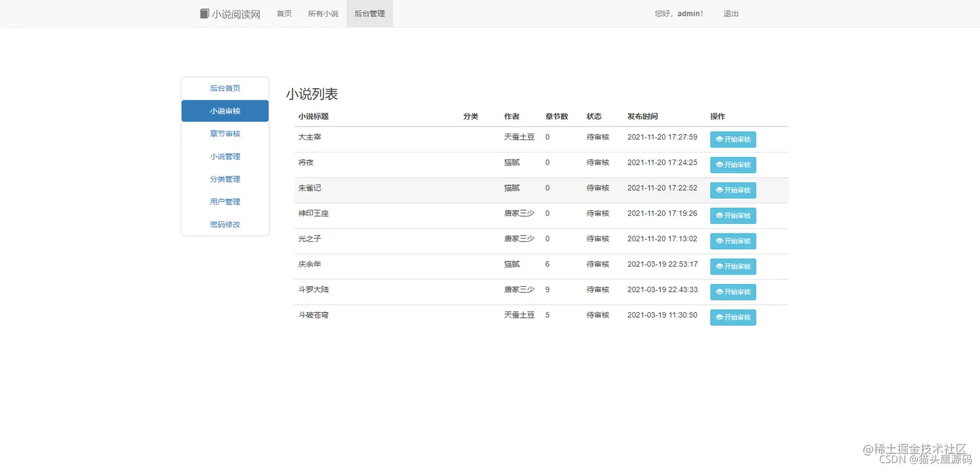
Task: Click 待审核 status in 斗破苍穹 row
Action: (x=598, y=315)
